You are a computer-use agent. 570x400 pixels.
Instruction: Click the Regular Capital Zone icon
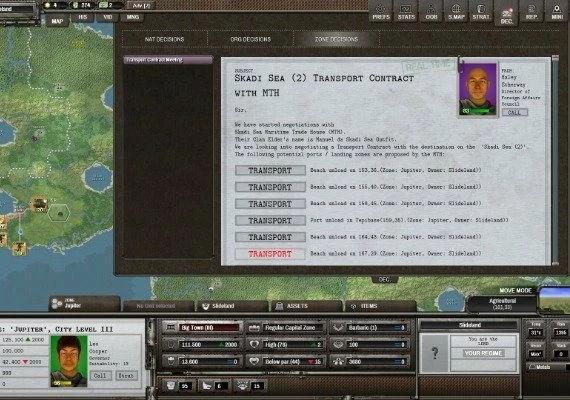254,328
